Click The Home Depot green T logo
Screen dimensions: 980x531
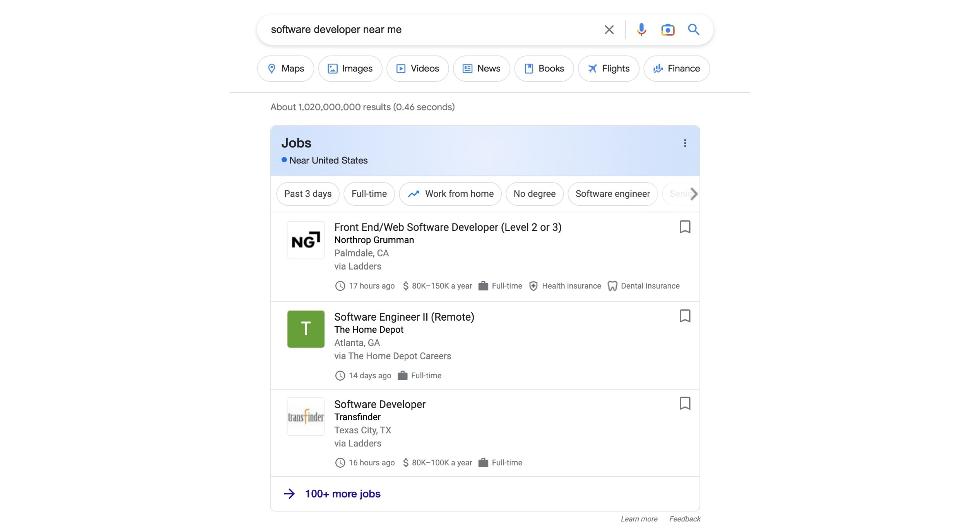pos(306,329)
